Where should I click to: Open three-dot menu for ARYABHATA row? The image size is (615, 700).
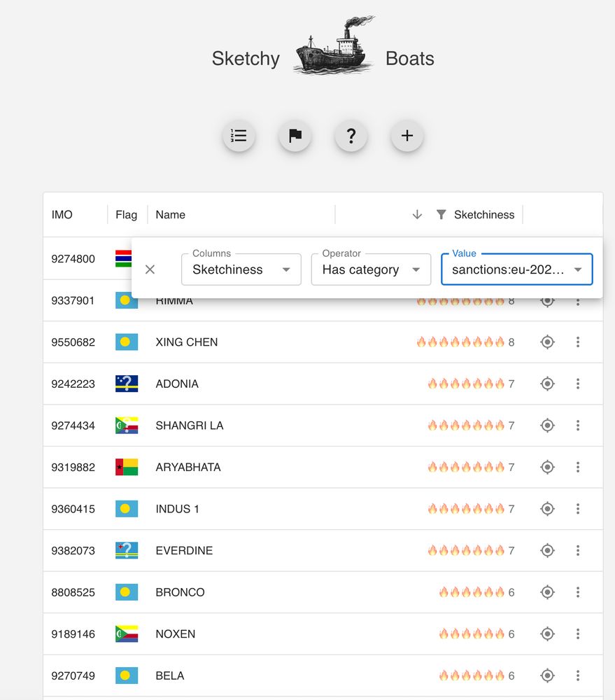pos(578,467)
